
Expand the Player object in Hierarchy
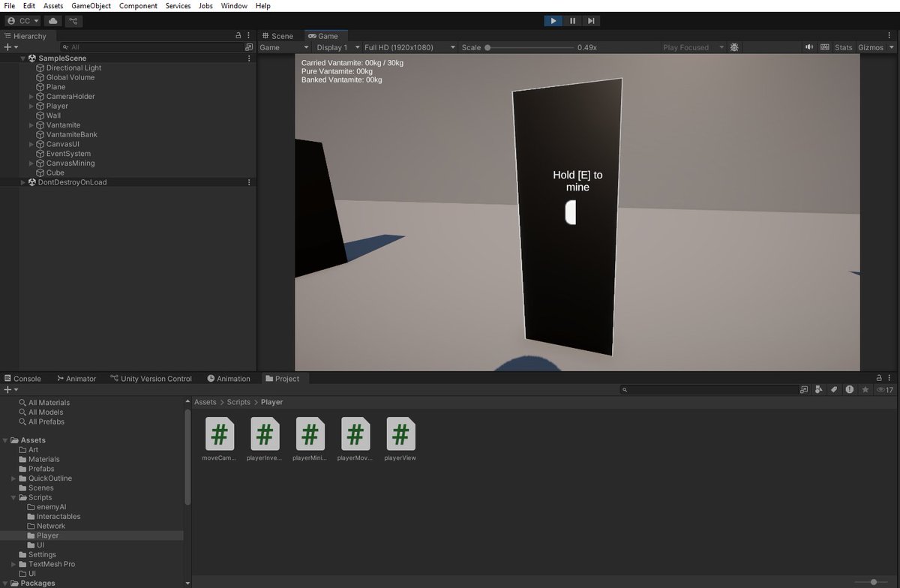point(31,106)
